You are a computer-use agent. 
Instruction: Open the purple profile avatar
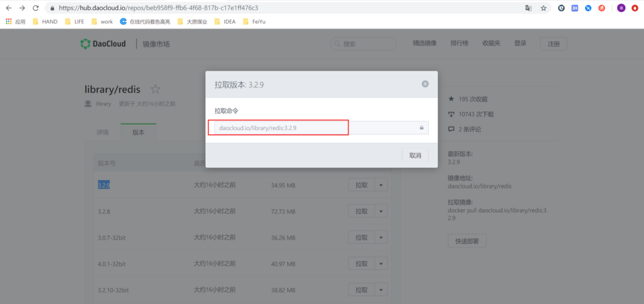(x=621, y=8)
